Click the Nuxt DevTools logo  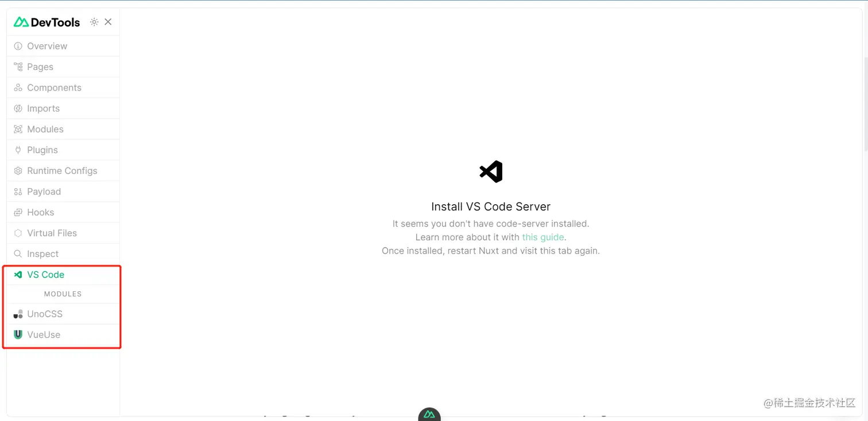point(47,22)
